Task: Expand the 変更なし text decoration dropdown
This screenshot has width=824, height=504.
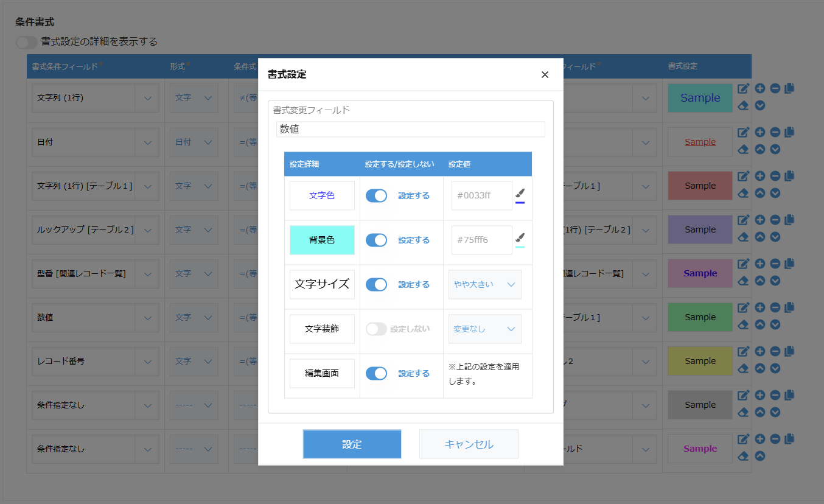Action: (x=484, y=329)
